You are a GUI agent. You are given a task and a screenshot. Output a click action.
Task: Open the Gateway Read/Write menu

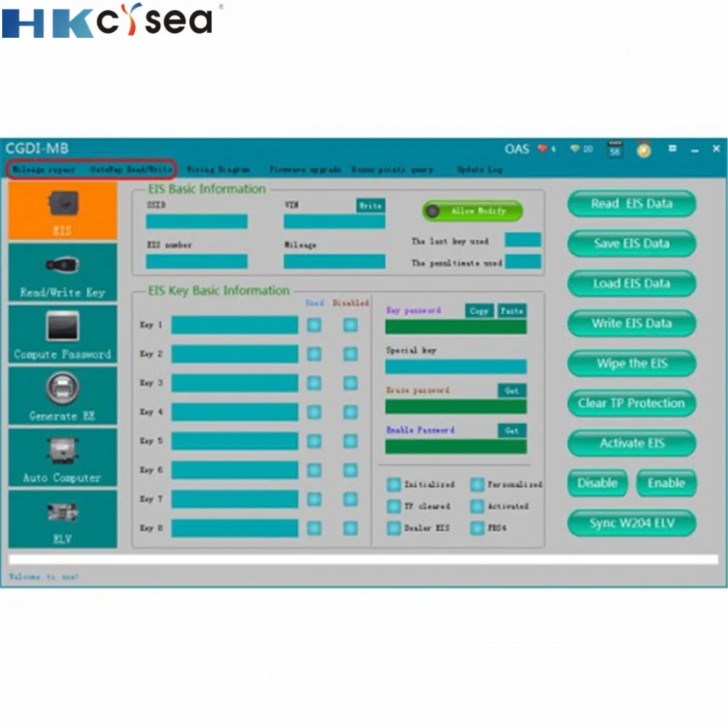pos(131,170)
